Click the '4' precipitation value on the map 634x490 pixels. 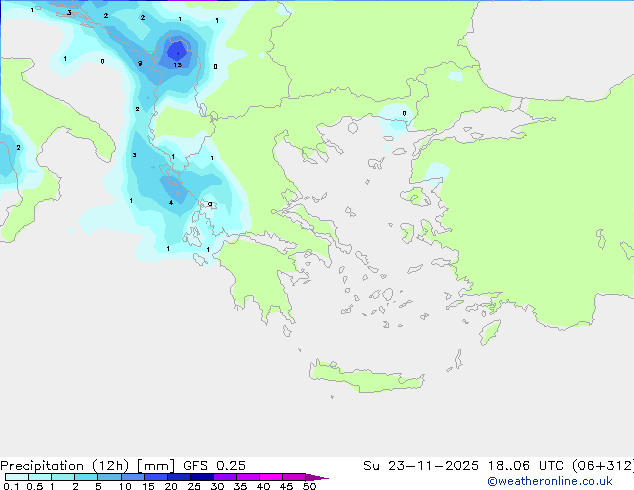pyautogui.click(x=171, y=203)
